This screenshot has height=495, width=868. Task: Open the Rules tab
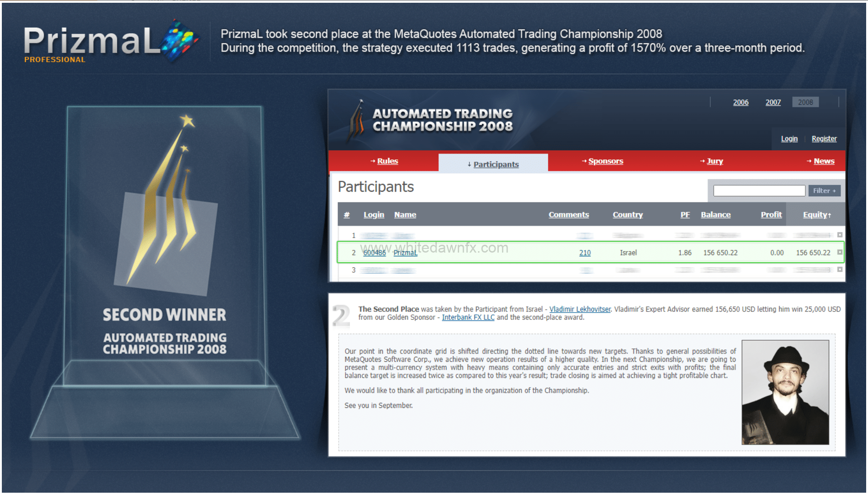click(387, 161)
